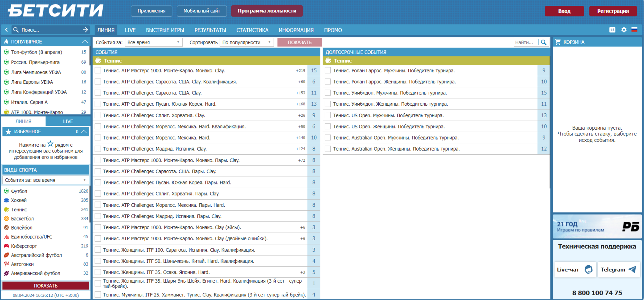Click the back arrow left of search
The image size is (644, 300).
pyautogui.click(x=6, y=30)
